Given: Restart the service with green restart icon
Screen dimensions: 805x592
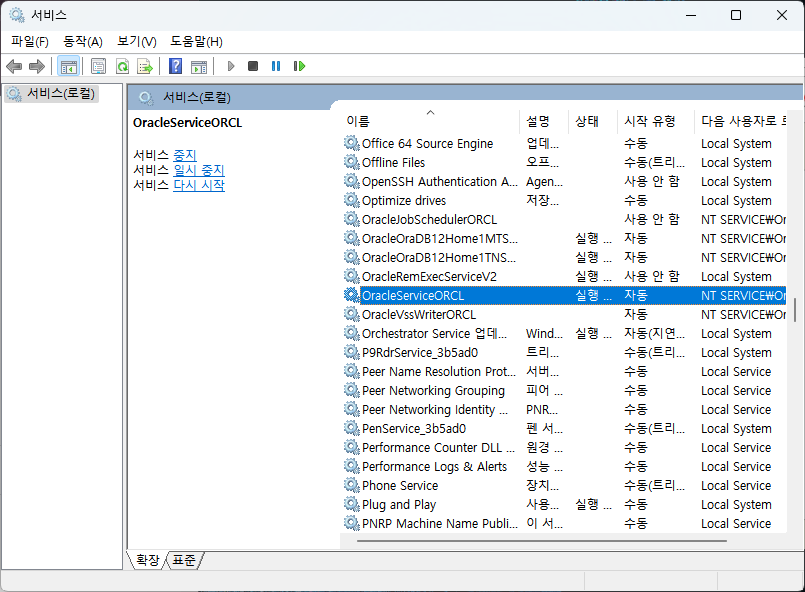Looking at the screenshot, I should pyautogui.click(x=299, y=66).
